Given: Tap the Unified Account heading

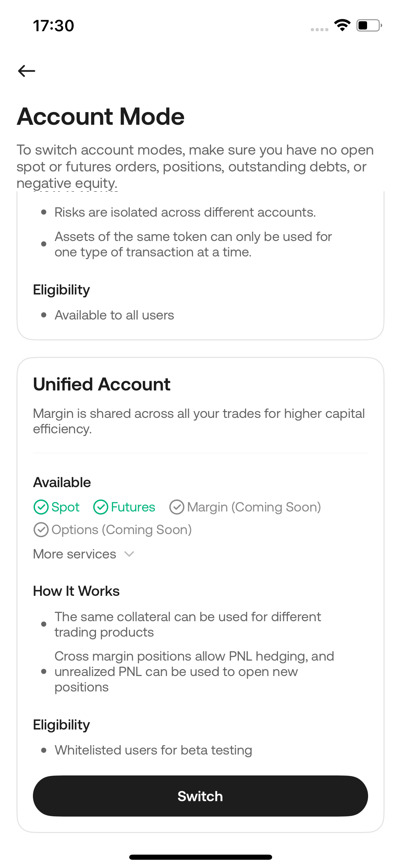Looking at the screenshot, I should [x=102, y=384].
